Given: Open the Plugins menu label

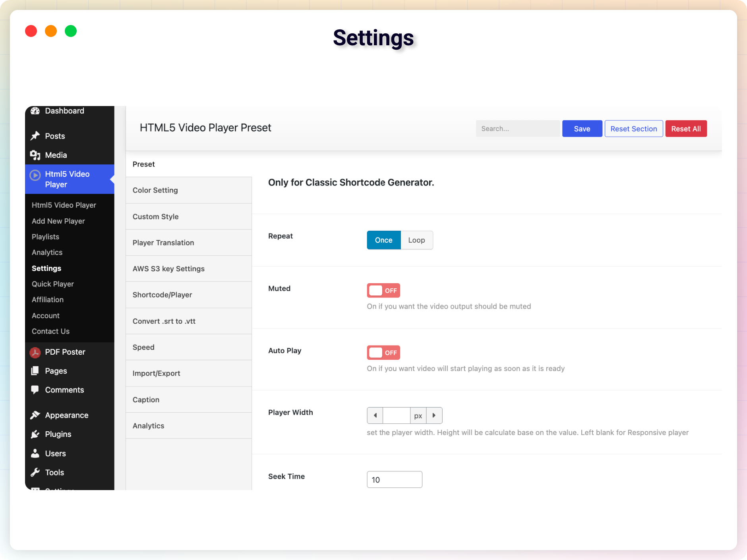Looking at the screenshot, I should [x=58, y=434].
